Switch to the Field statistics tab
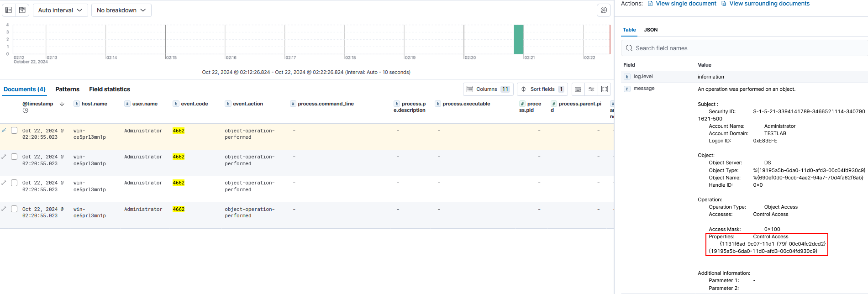The width and height of the screenshot is (868, 294). pyautogui.click(x=110, y=89)
